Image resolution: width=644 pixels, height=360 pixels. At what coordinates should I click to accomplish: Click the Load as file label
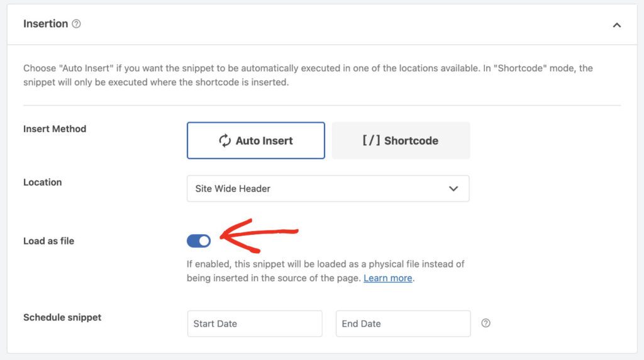(x=49, y=241)
